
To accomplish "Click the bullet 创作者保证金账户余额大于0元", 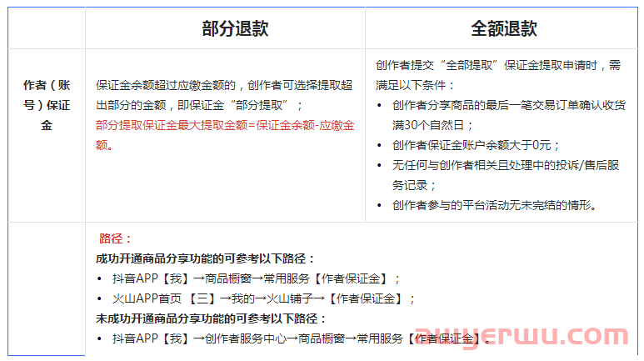I will (x=476, y=145).
